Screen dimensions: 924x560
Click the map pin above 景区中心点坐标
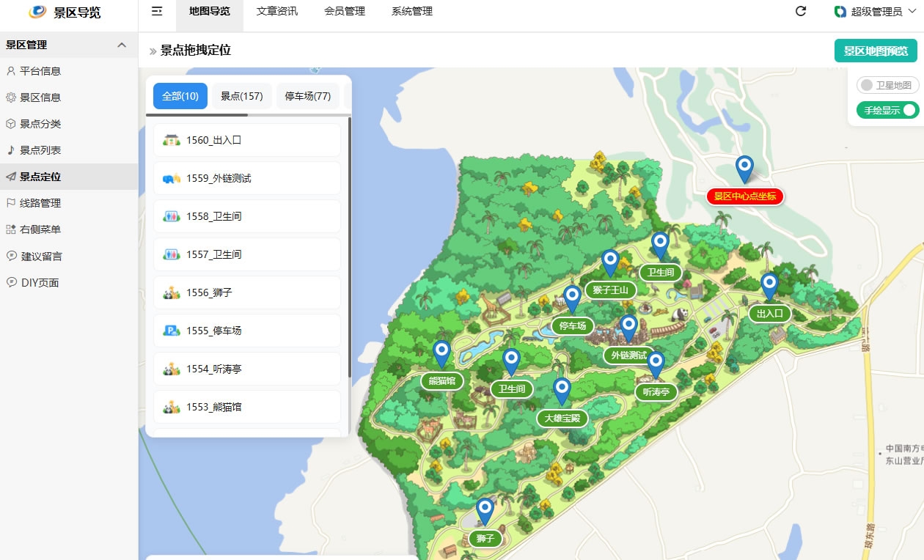click(x=744, y=169)
